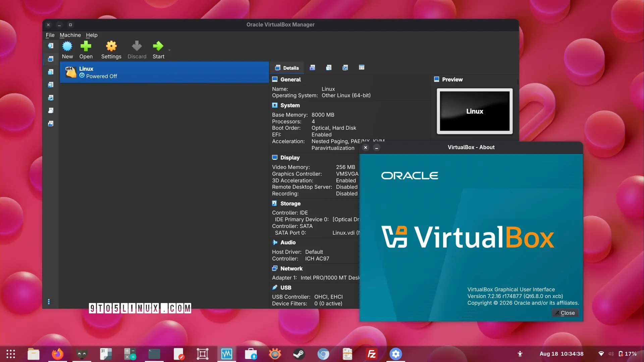644x362 pixels.
Task: Launch Firefox from the taskbar
Action: [x=57, y=354]
